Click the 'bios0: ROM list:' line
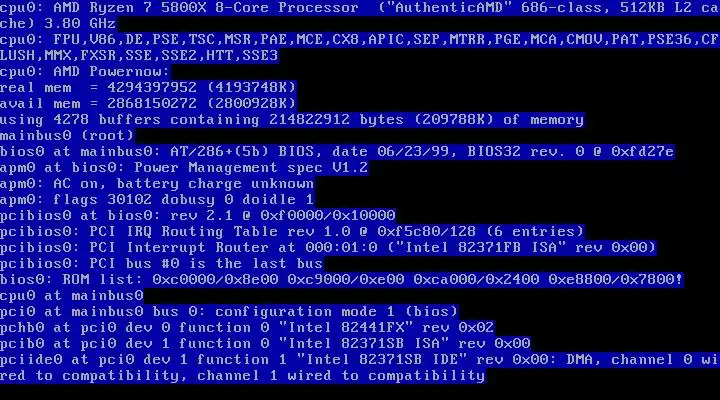 (342, 280)
